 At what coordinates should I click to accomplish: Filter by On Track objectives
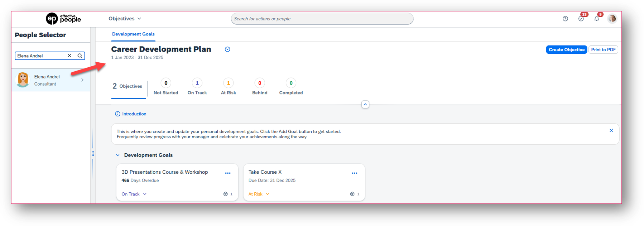point(197,87)
